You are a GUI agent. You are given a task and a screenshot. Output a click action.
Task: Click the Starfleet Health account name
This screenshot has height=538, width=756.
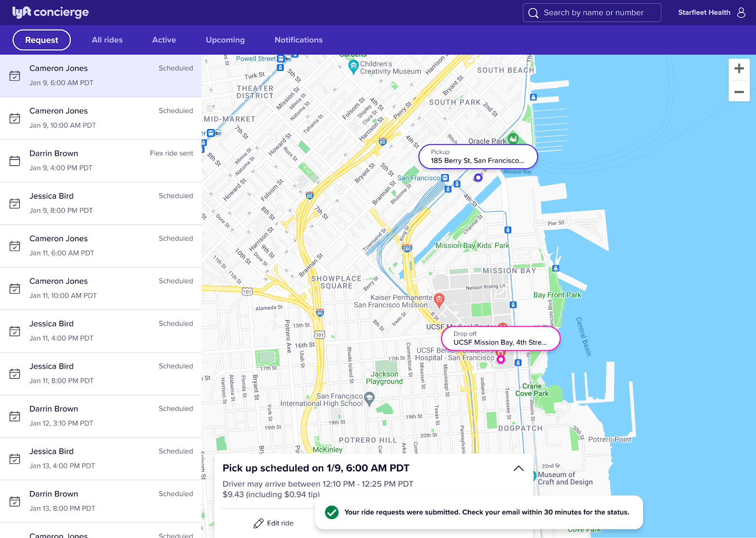(704, 12)
